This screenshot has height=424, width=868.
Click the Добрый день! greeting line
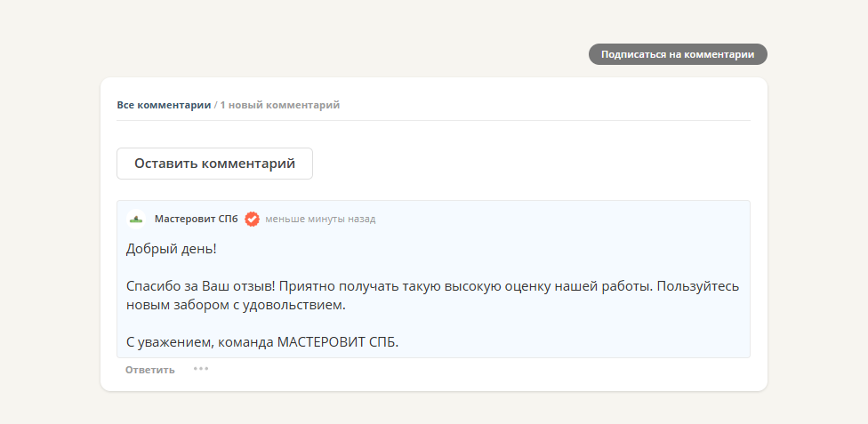[171, 250]
